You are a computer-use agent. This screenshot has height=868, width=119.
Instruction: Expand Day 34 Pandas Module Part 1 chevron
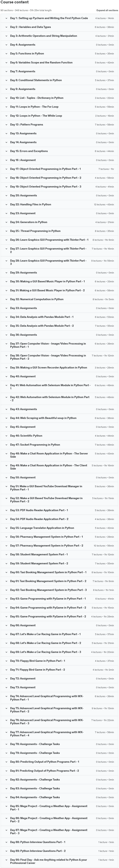[6, 317]
